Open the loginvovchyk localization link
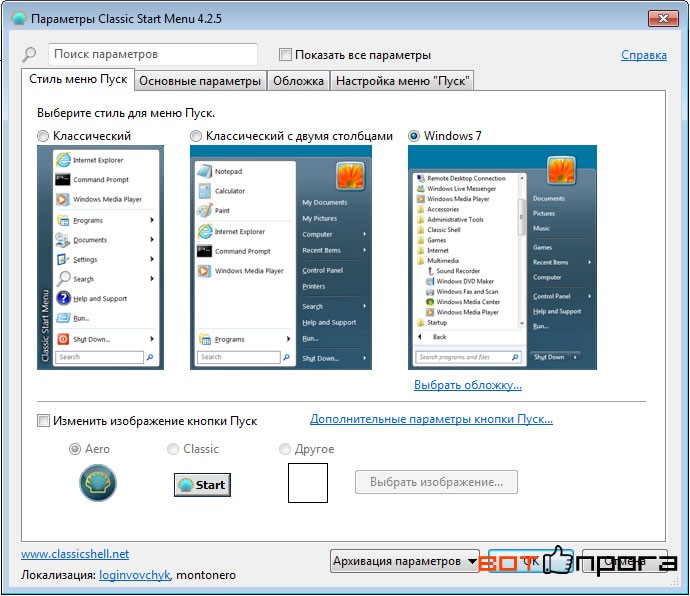The height and width of the screenshot is (596, 690). [x=135, y=575]
